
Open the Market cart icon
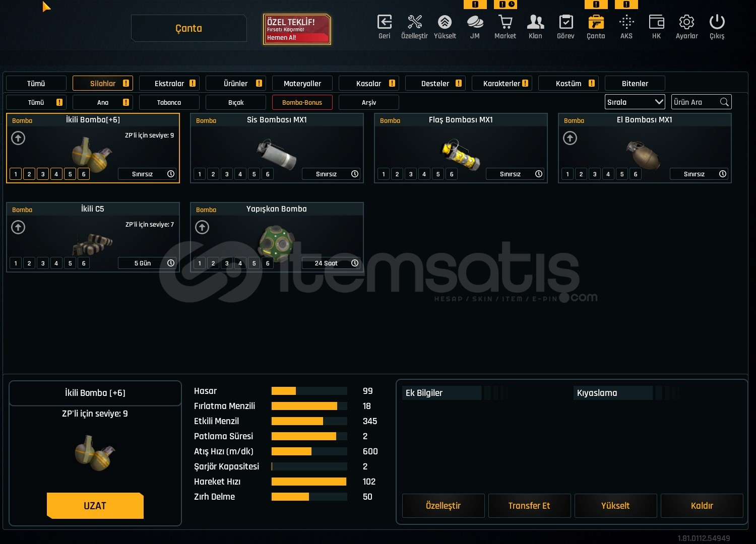[505, 23]
